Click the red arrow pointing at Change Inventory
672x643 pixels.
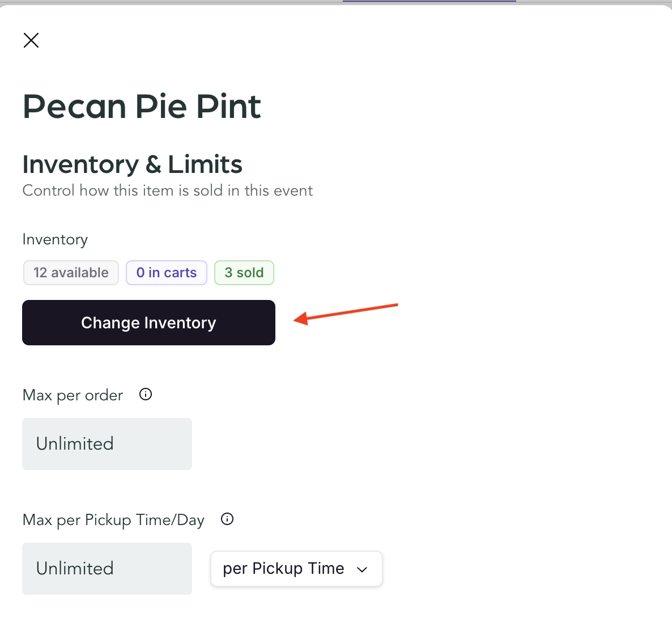(x=346, y=313)
